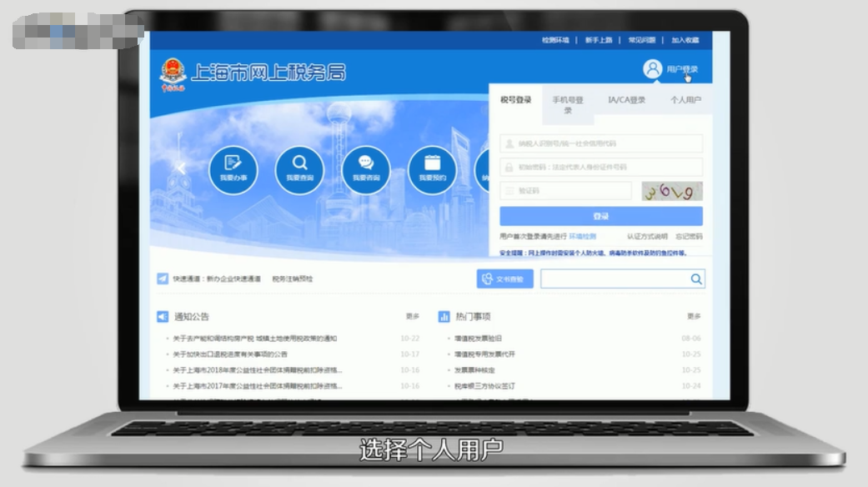Open the 我要查询 magnifier icon
Image resolution: width=868 pixels, height=487 pixels.
click(x=300, y=170)
